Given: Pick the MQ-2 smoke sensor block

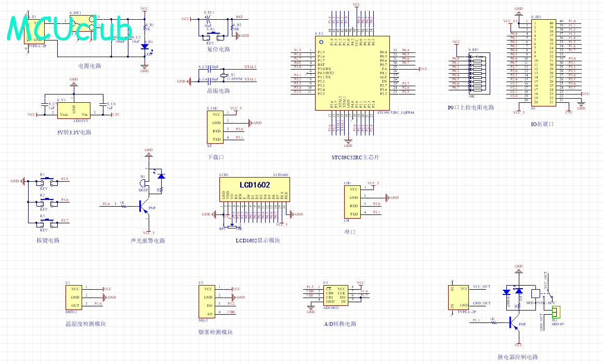Looking at the screenshot, I should [207, 301].
